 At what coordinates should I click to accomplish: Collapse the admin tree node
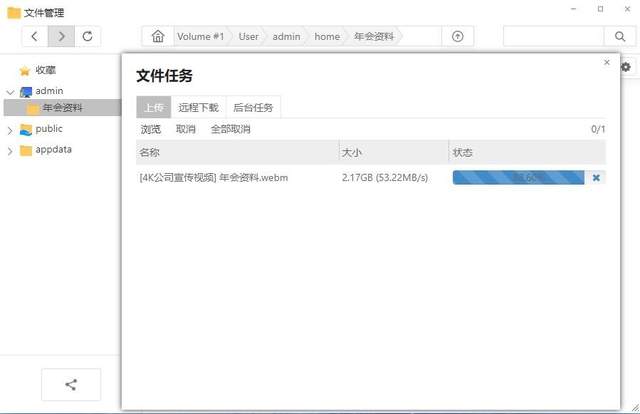10,92
